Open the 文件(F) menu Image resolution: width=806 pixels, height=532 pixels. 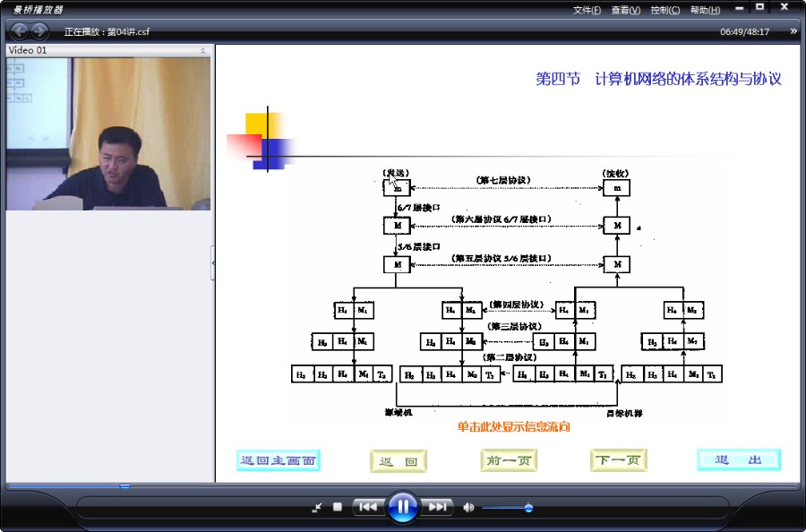tap(587, 10)
